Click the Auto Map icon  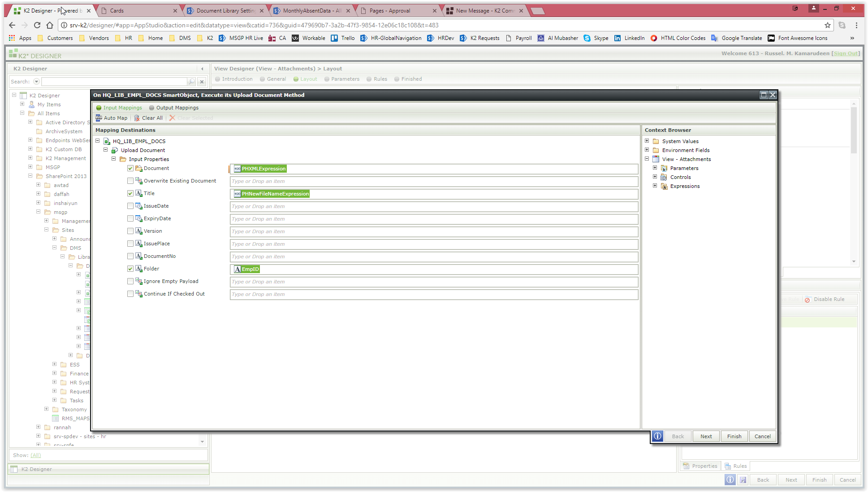pyautogui.click(x=99, y=118)
